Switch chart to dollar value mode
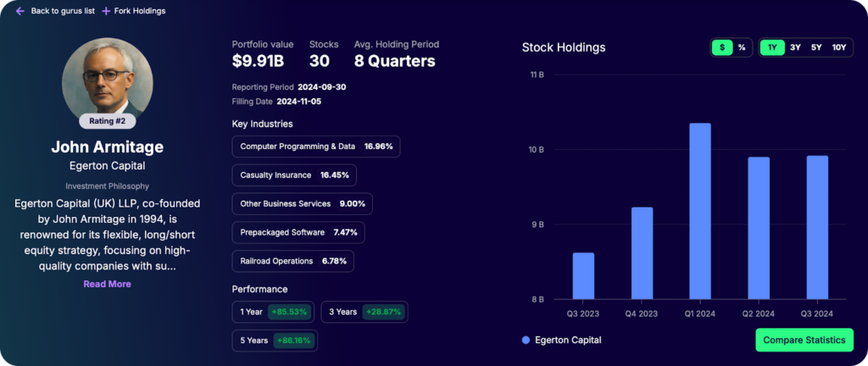The width and height of the screenshot is (868, 366). pyautogui.click(x=722, y=47)
